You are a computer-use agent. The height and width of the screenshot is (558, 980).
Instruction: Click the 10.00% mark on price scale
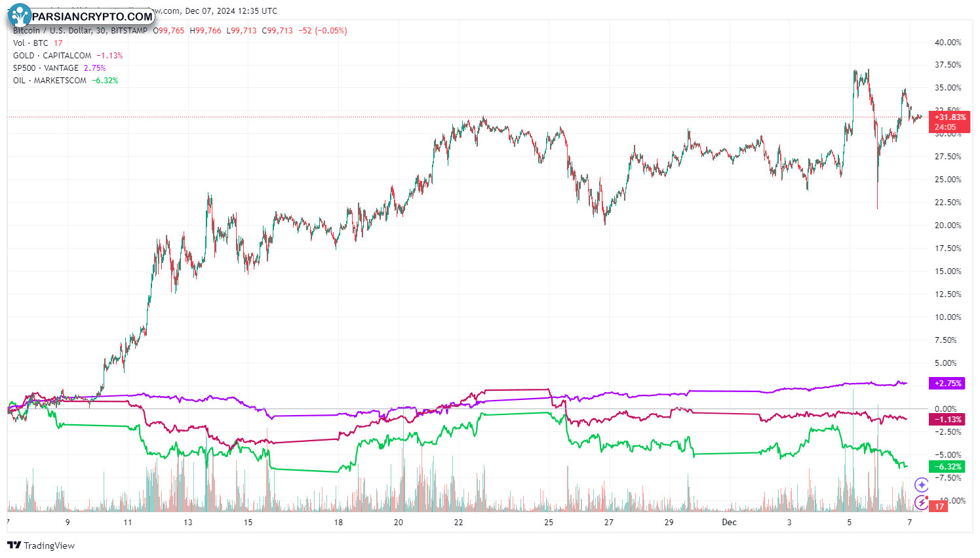pos(948,317)
